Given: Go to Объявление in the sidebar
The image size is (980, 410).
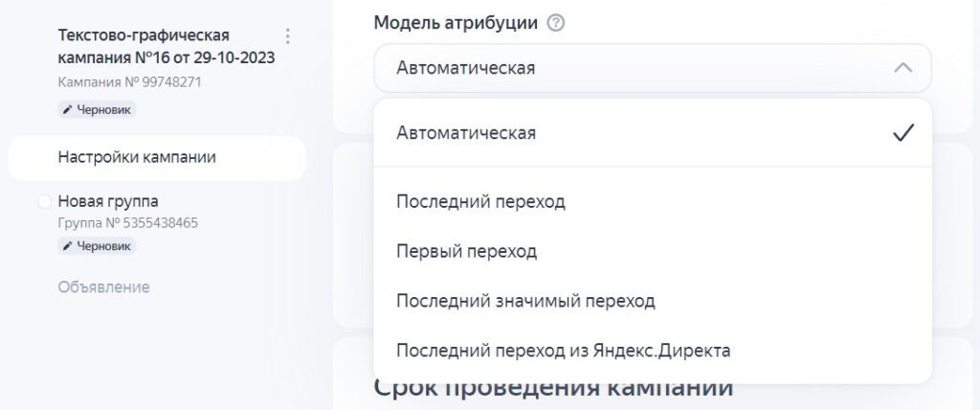Looking at the screenshot, I should (x=103, y=286).
